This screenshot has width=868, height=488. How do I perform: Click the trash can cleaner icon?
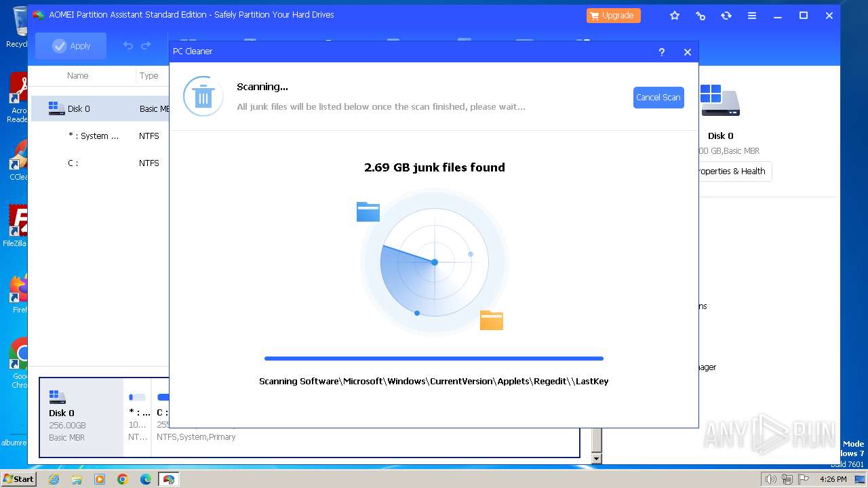point(203,96)
